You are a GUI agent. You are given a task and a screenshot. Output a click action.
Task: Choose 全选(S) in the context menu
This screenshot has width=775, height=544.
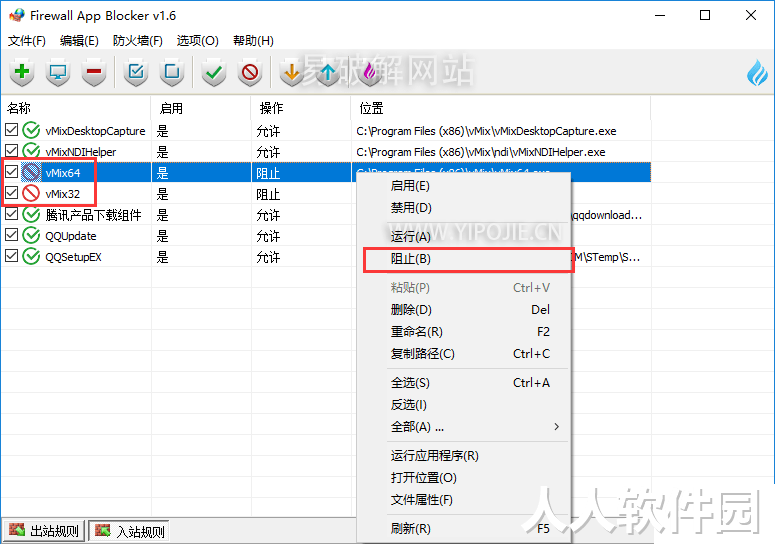tap(464, 383)
